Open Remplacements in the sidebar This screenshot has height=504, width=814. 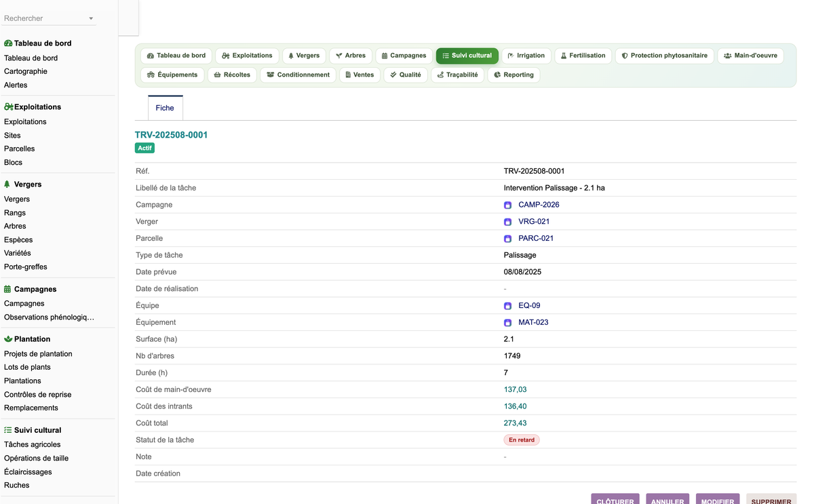[31, 408]
